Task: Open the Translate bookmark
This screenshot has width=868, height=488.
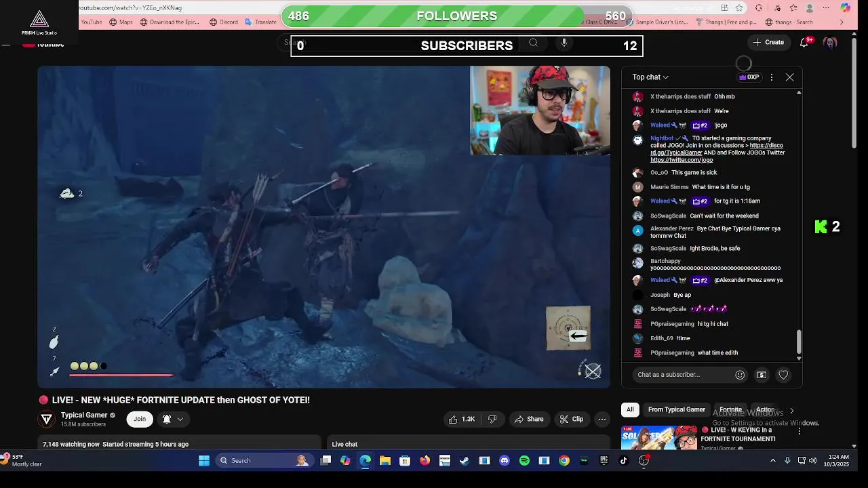Action: (260, 22)
